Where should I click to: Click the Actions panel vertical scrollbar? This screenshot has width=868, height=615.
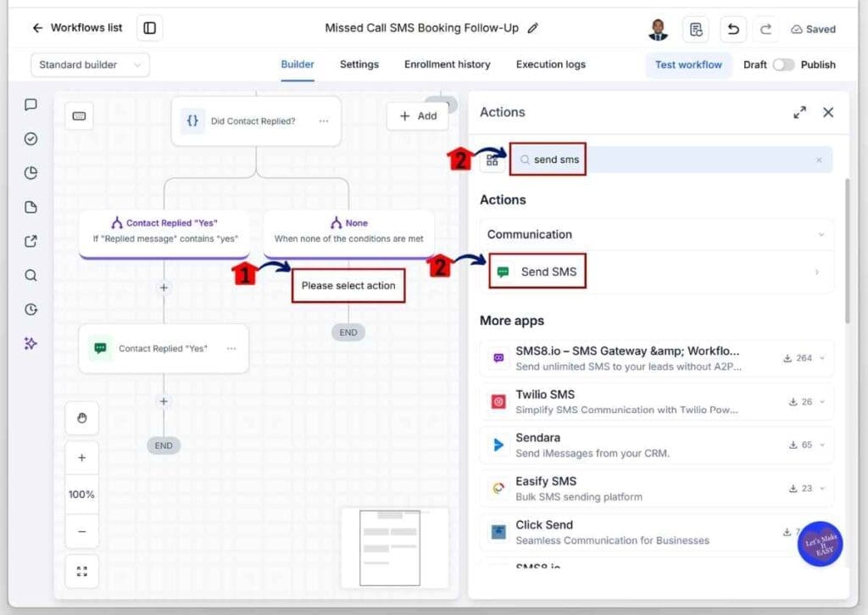point(847,250)
